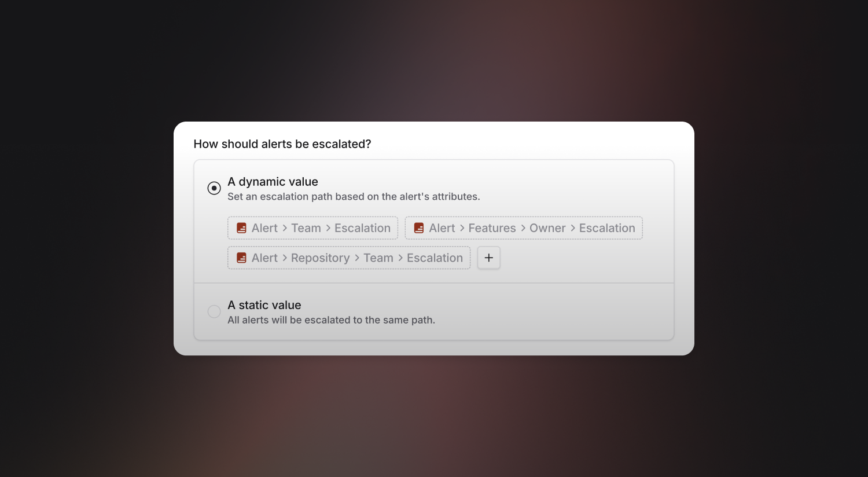Viewport: 868px width, 477px height.
Task: Click the plus button to add path
Action: [489, 258]
